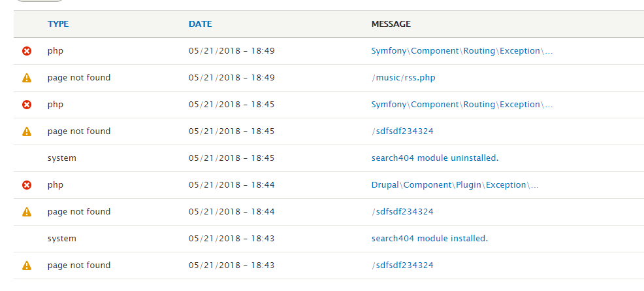Screen dimensions: 644x291
Task: Open the /music/rss.php log message
Action: [403, 78]
